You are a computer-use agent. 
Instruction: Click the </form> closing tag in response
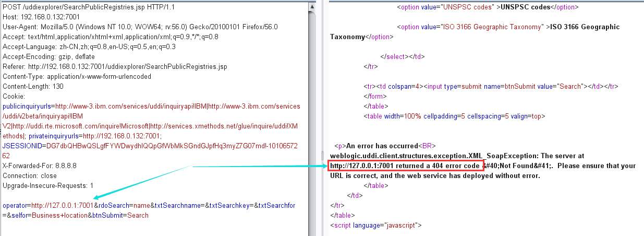(374, 96)
